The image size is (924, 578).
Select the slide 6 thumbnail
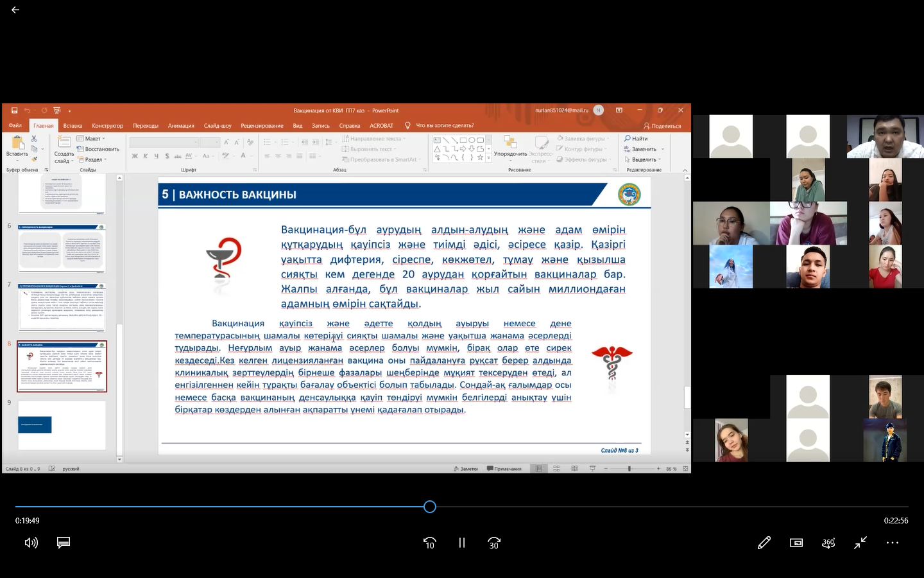click(62, 249)
